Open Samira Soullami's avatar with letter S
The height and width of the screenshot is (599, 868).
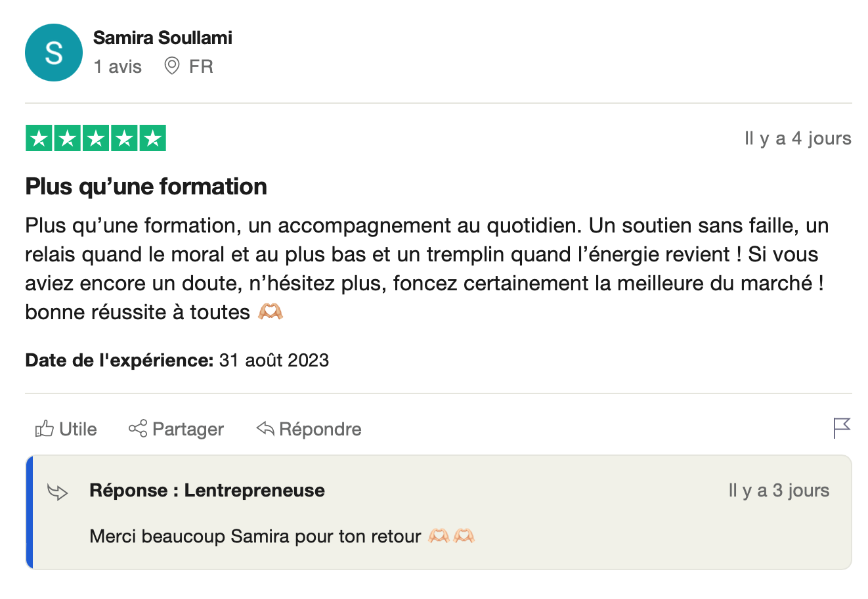coord(54,53)
